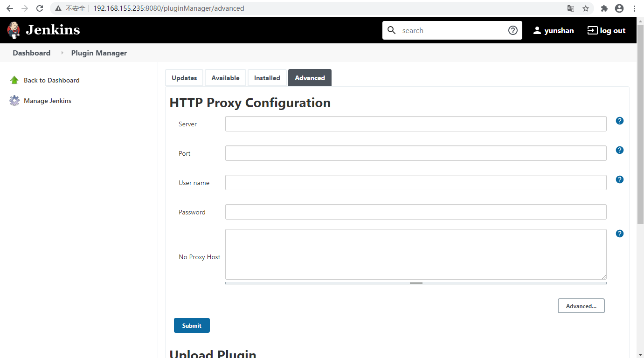
Task: Click the yunshan user link
Action: [559, 30]
